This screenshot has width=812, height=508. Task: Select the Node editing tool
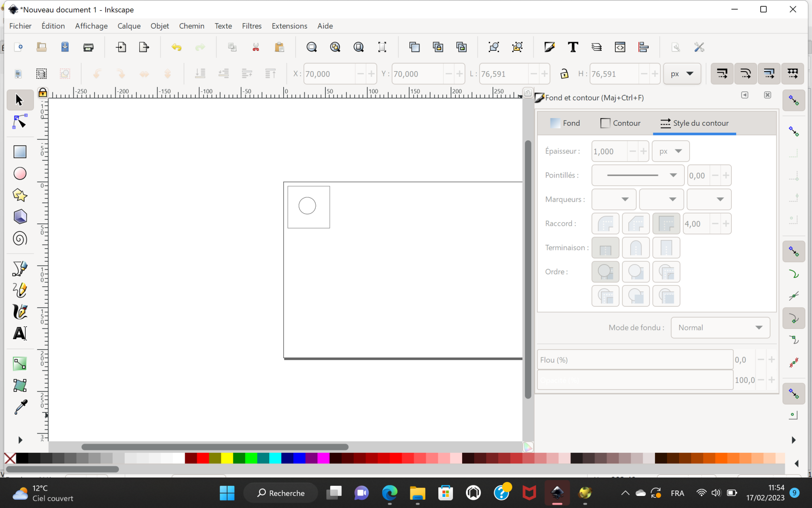click(x=19, y=122)
